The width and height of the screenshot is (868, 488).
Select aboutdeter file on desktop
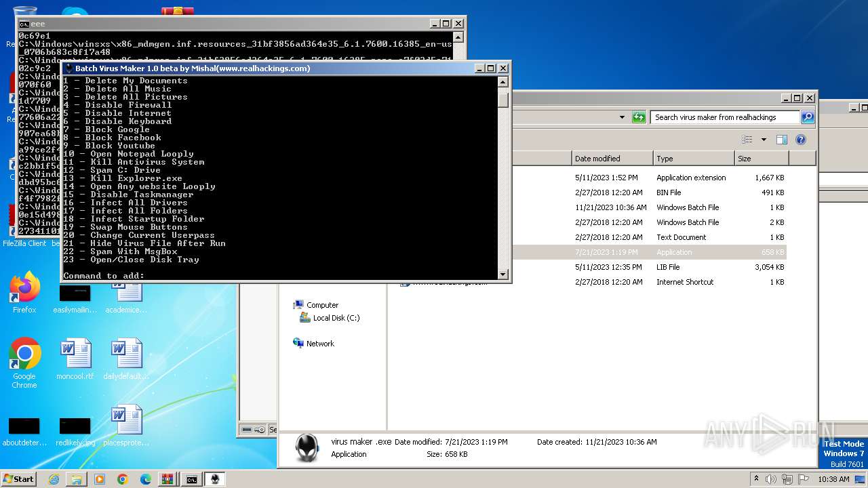click(24, 430)
